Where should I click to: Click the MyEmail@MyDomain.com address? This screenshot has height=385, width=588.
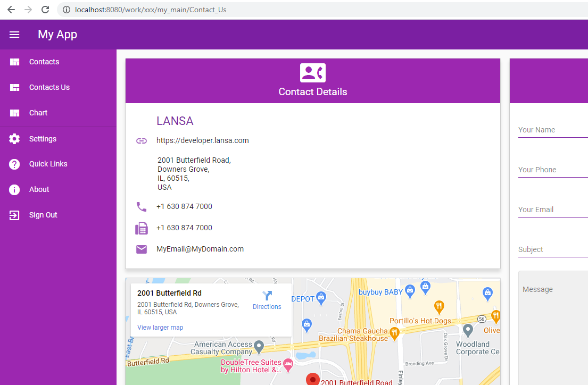coord(200,249)
